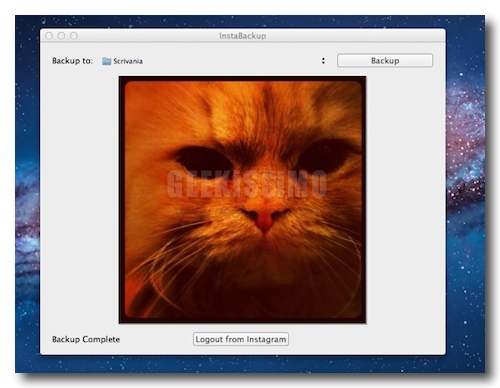Image resolution: width=500 pixels, height=388 pixels.
Task: Close the InstaBackup window
Action: pyautogui.click(x=49, y=36)
